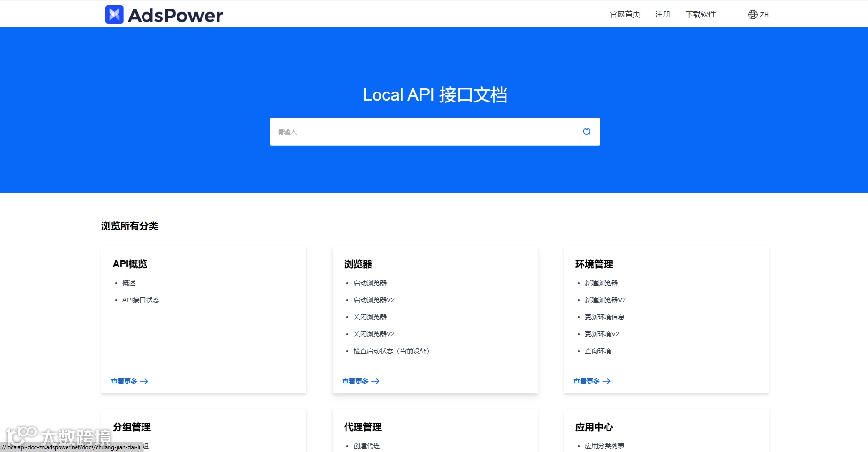Click 查看更多 in the 环境管理 card
The image size is (868, 452).
coord(587,381)
